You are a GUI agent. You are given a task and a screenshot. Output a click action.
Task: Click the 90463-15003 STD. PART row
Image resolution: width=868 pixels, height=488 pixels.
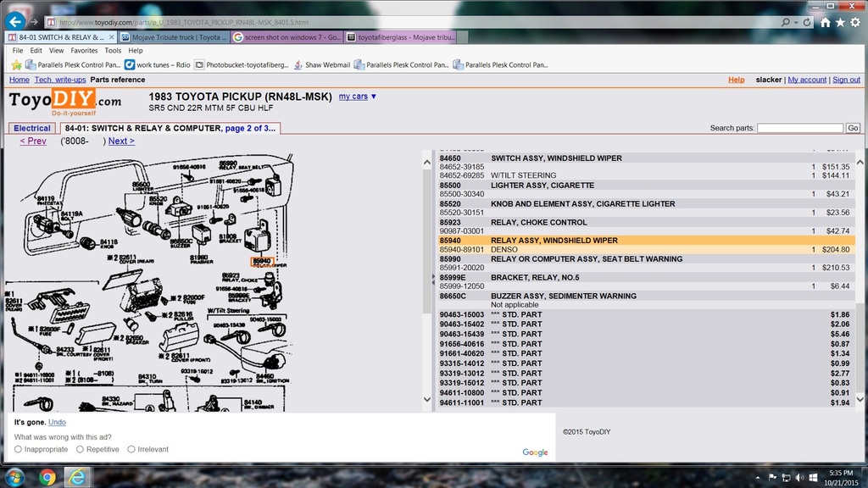pos(647,314)
